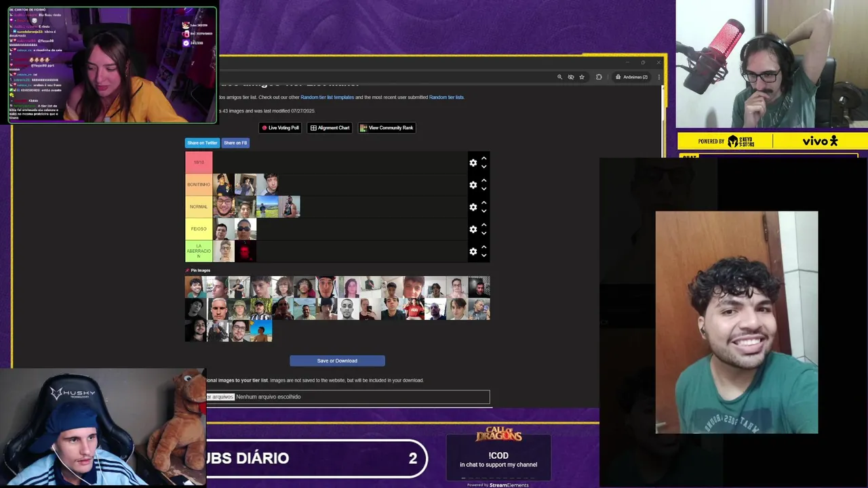The height and width of the screenshot is (488, 868).
Task: Move the FEIOSO tier row up
Action: [484, 225]
